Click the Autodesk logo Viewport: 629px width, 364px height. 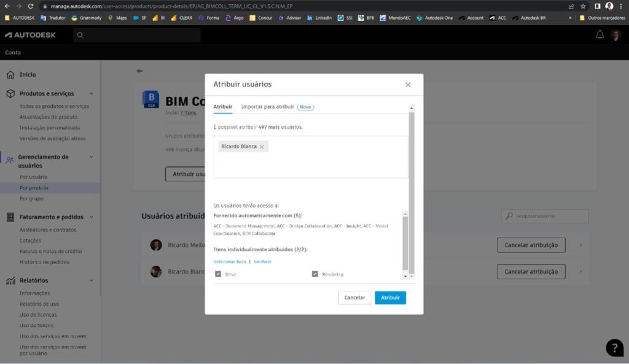click(30, 35)
